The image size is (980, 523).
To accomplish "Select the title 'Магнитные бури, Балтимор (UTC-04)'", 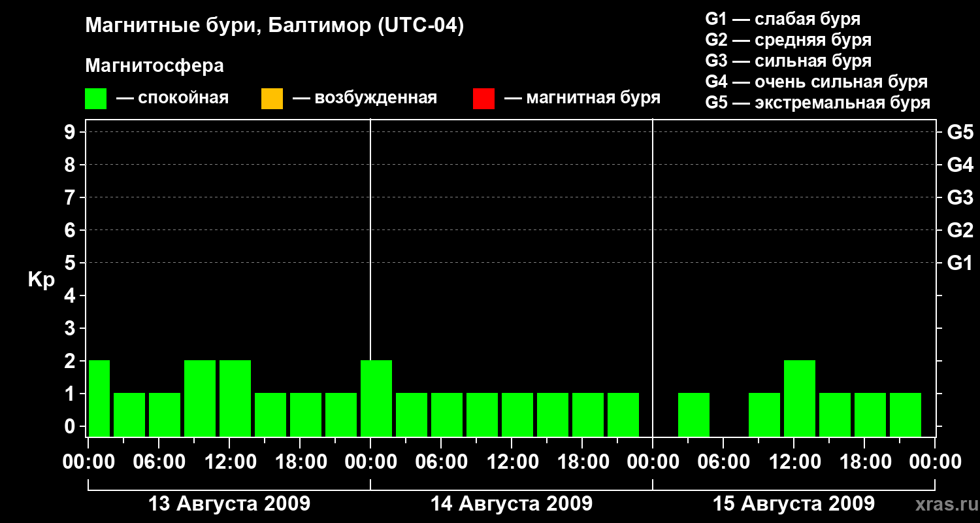I will 274,27.
